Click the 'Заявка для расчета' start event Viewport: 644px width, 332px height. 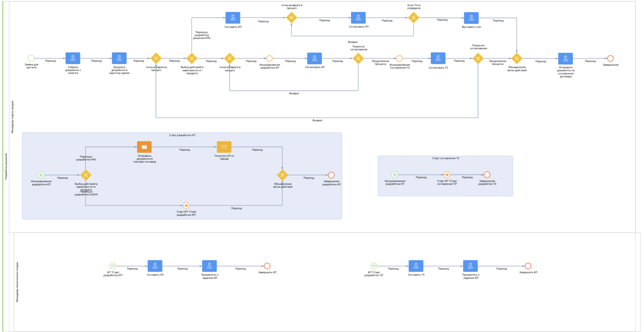tap(31, 58)
